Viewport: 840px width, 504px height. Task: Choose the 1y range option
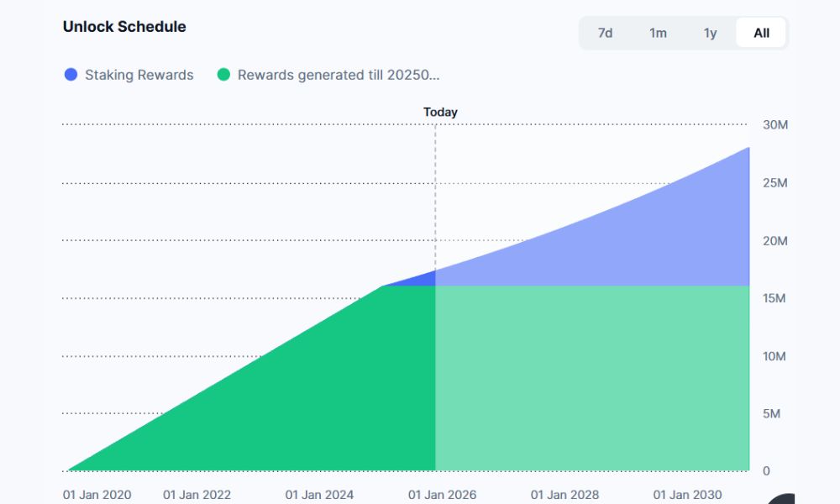click(x=711, y=33)
